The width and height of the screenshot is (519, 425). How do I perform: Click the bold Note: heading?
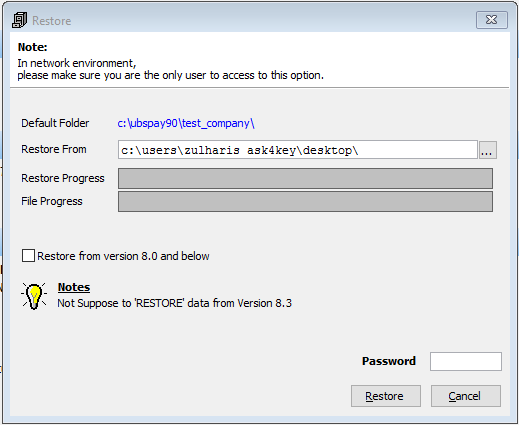tap(33, 47)
